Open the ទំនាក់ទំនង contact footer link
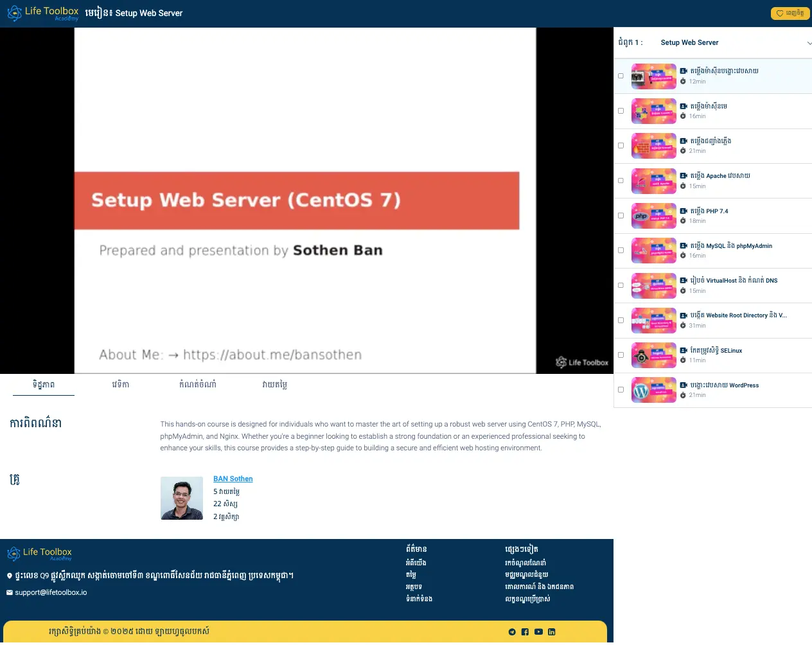Image resolution: width=812 pixels, height=645 pixels. tap(419, 599)
